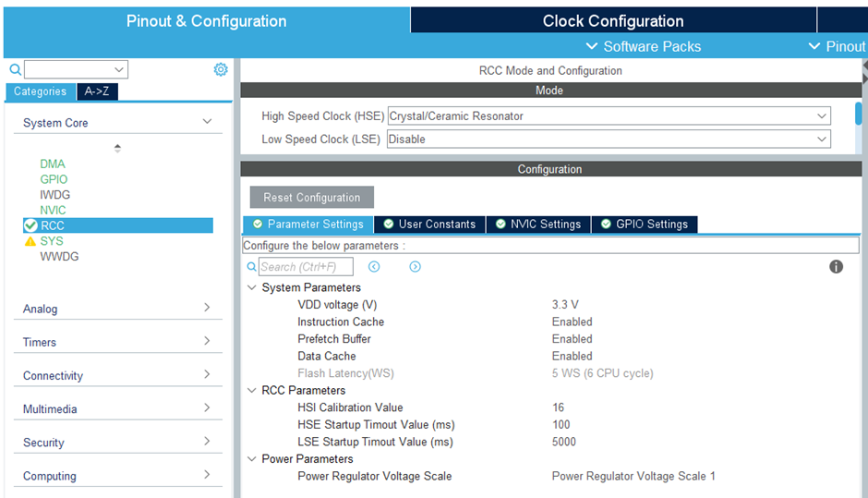This screenshot has height=498, width=868.
Task: Click the Power Regulator Voltage Scale label
Action: (374, 476)
